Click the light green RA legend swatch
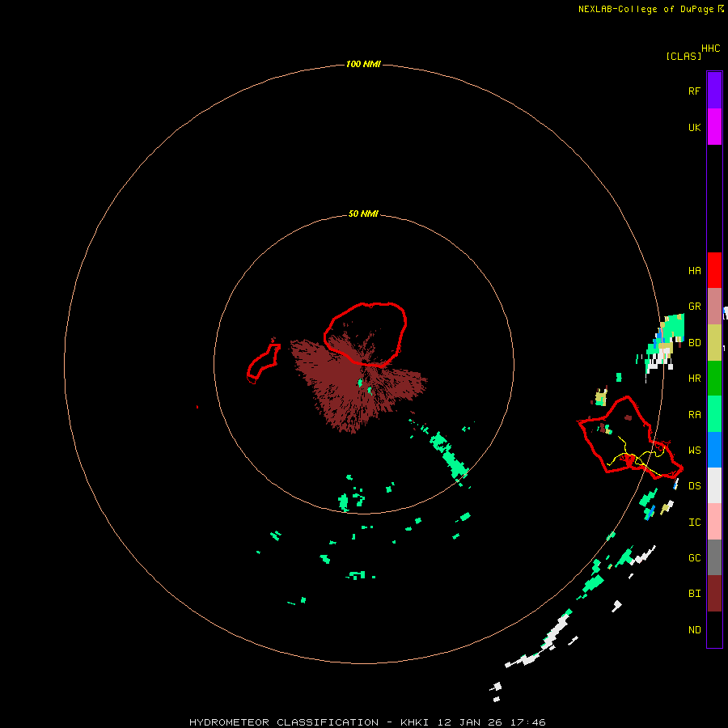The width and height of the screenshot is (728, 728). tap(714, 414)
